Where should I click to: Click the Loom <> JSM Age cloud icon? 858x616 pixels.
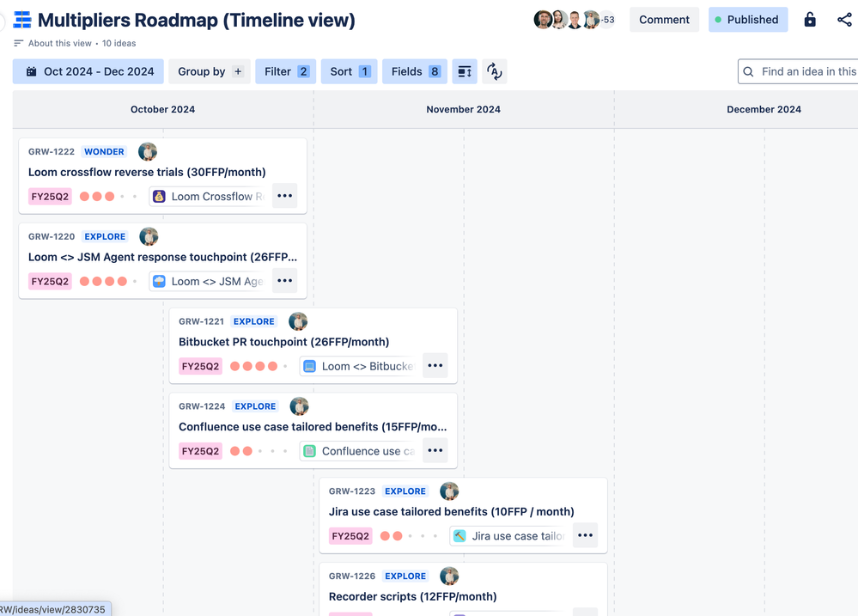[x=159, y=282]
